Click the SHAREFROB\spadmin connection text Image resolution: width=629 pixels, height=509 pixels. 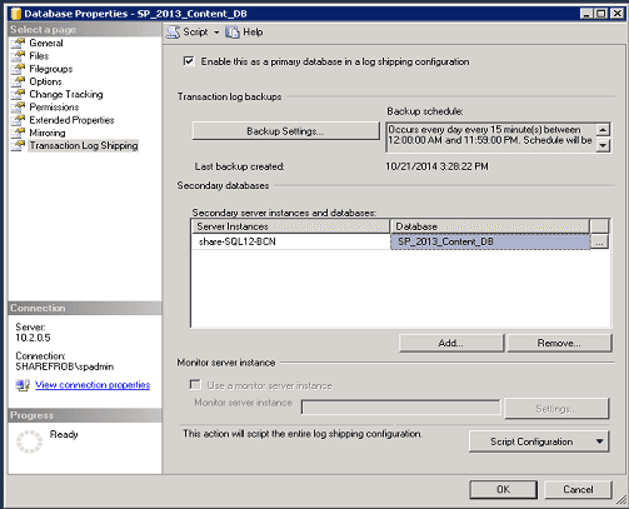pyautogui.click(x=65, y=367)
